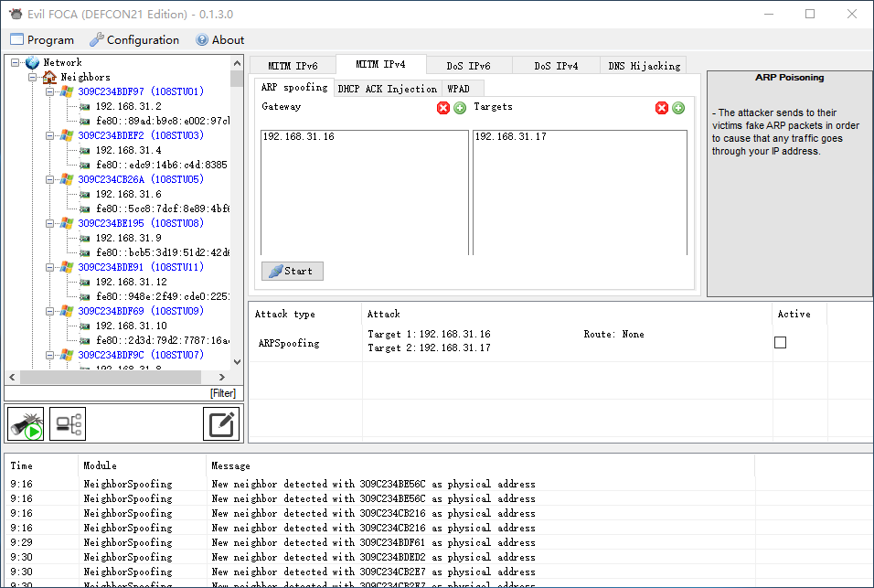Select target entry 192.168.31.17
Image resolution: width=874 pixels, height=588 pixels.
[510, 136]
